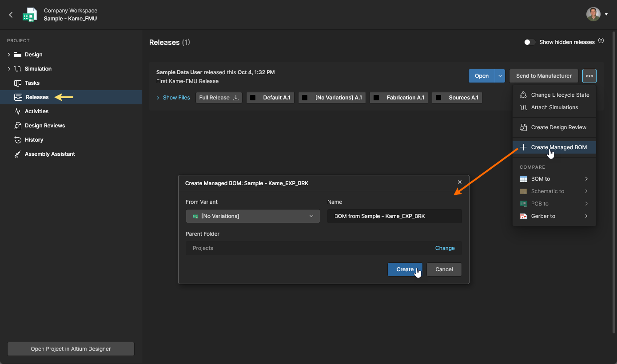Viewport: 617px width, 364px height.
Task: Click the BOM Name input field
Action: point(394,216)
